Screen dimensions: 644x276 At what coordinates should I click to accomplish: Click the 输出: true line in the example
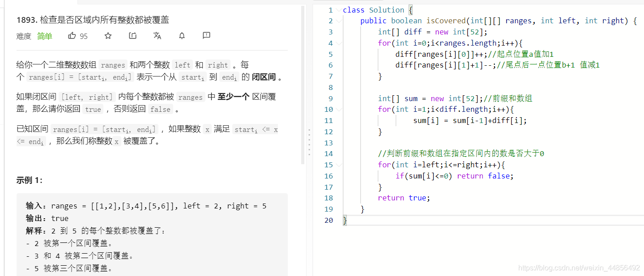[x=47, y=218]
